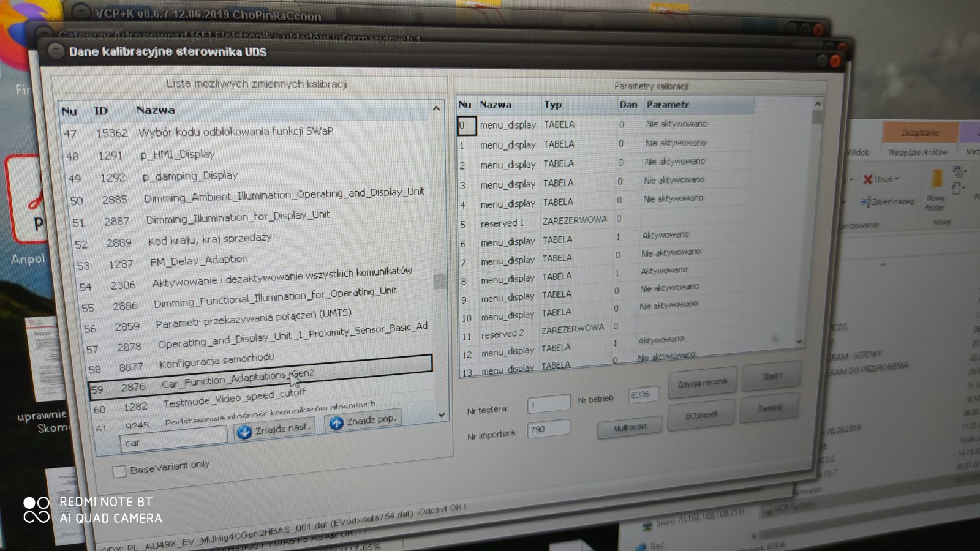Click the Parametr column header in the parameters table
Screen dimensions: 980x551
668,105
